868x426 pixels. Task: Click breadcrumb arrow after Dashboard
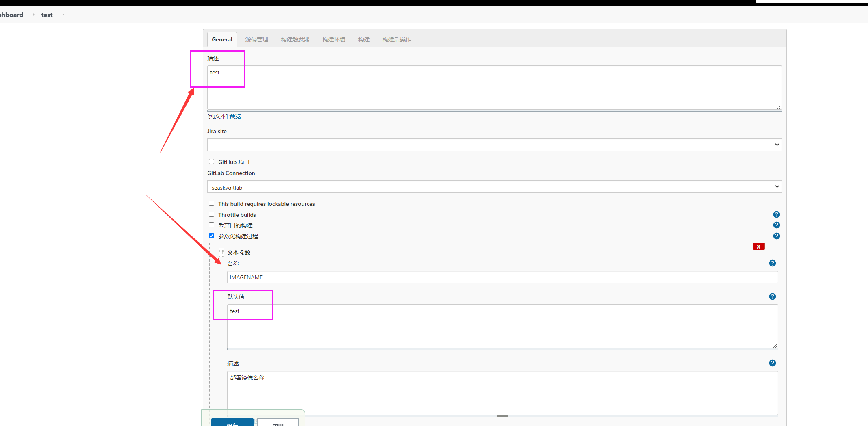pyautogui.click(x=33, y=15)
